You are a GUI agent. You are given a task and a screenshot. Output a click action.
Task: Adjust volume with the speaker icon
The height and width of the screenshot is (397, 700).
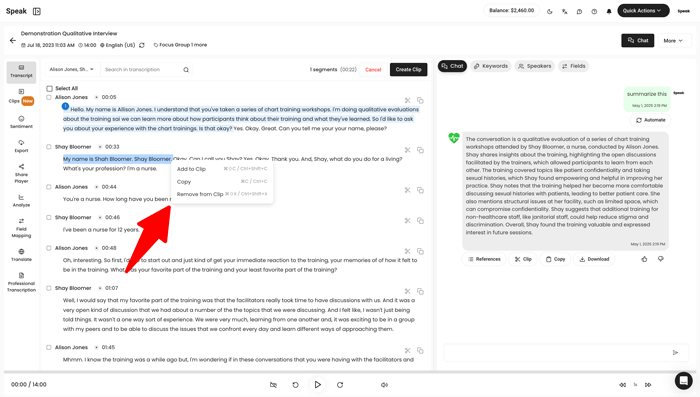pos(384,385)
